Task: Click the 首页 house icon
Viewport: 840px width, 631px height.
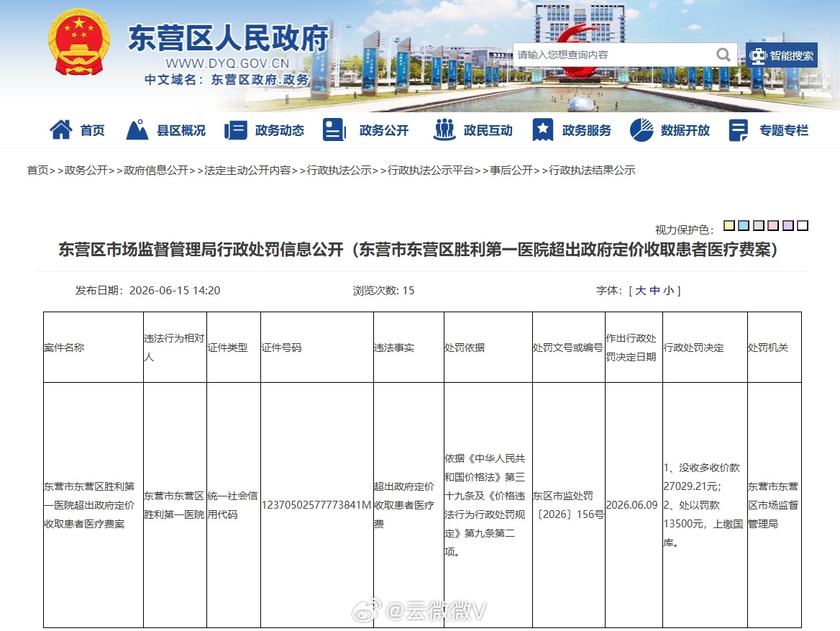Action: (61, 130)
